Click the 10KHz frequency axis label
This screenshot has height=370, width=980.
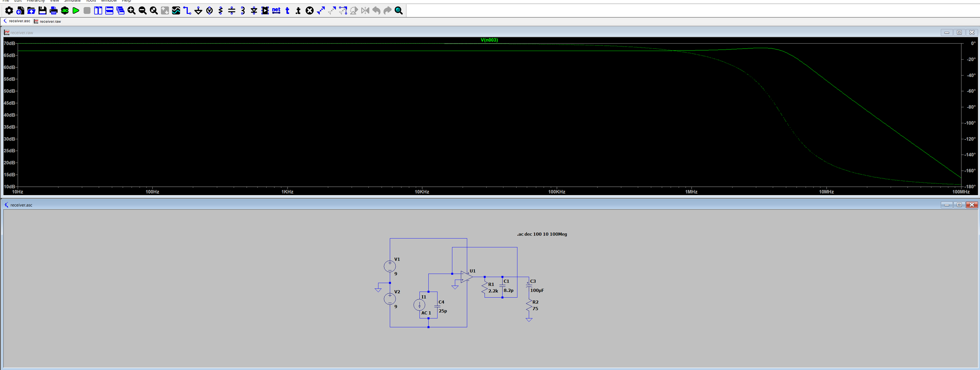coord(422,192)
